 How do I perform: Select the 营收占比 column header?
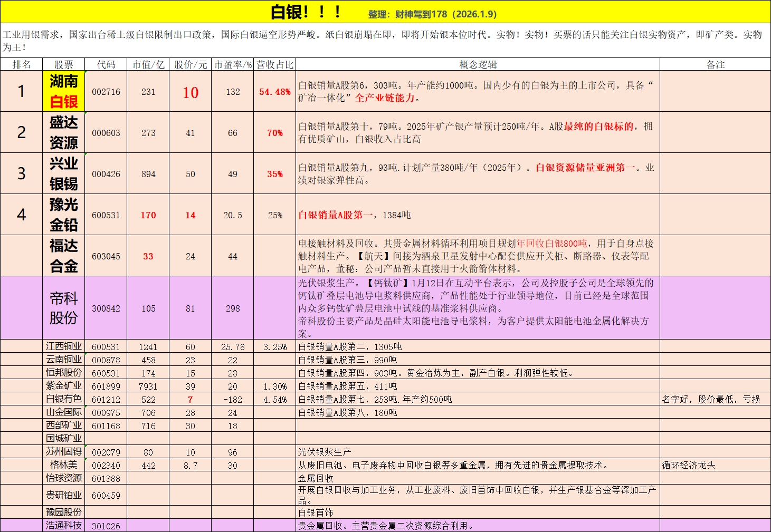(275, 64)
